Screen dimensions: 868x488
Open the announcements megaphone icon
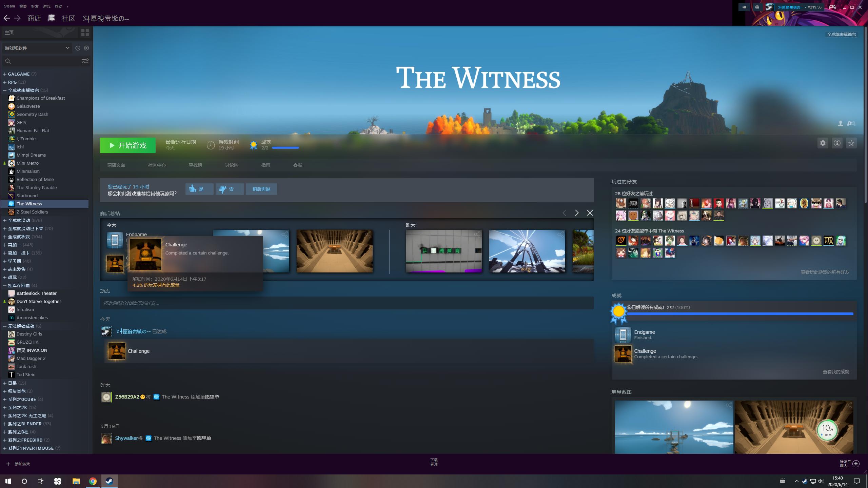(x=744, y=7)
